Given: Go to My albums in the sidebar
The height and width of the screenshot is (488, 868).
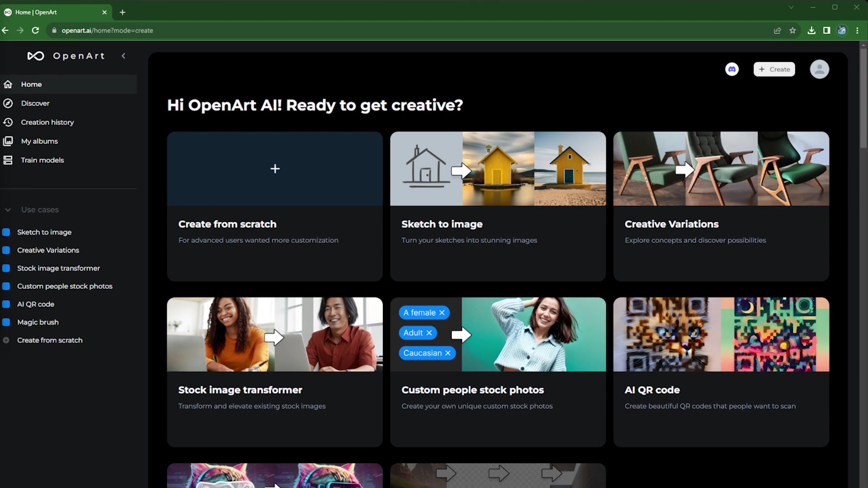Looking at the screenshot, I should [68, 141].
